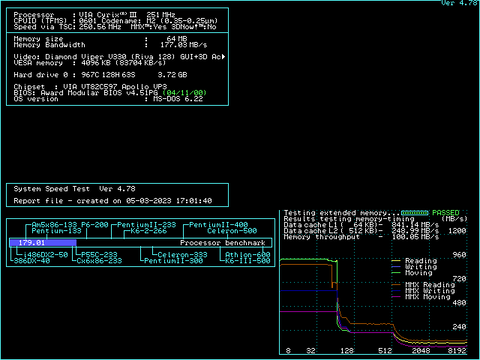Click the Cx6x86-233 benchmark label

pyautogui.click(x=99, y=261)
